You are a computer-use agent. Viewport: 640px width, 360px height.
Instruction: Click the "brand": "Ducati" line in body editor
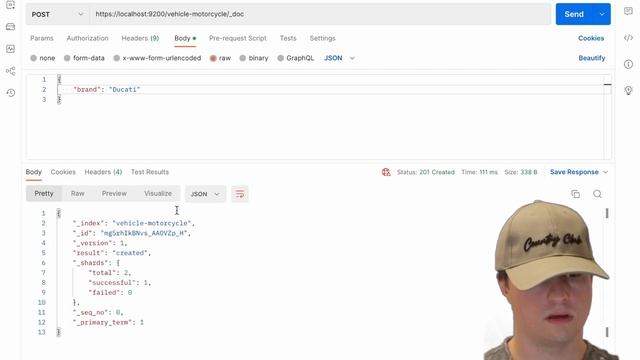(x=107, y=89)
